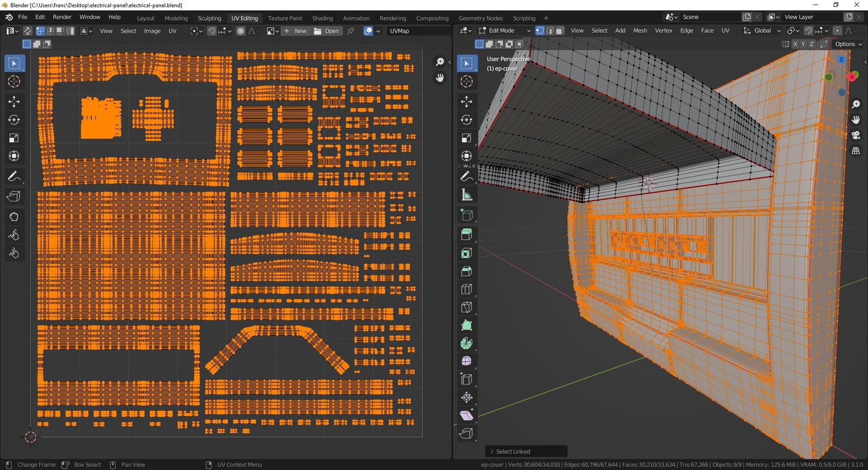868x470 pixels.
Task: Toggle UV sync selection
Action: 28,31
